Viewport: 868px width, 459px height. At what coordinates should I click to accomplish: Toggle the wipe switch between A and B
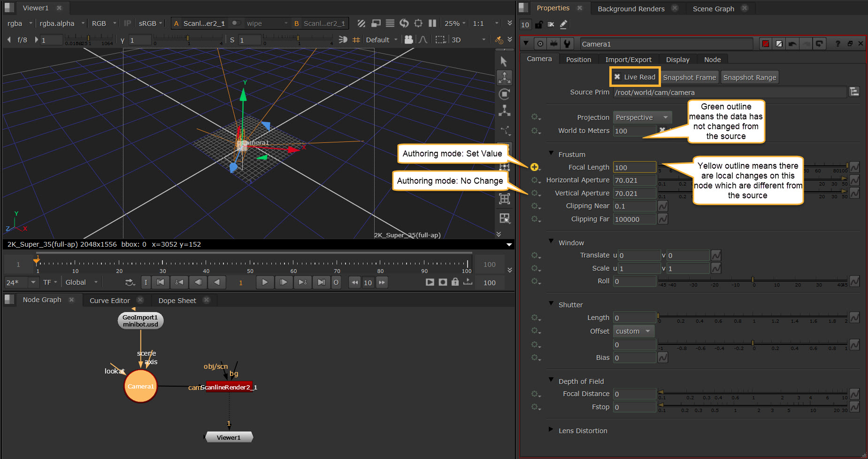coord(236,23)
